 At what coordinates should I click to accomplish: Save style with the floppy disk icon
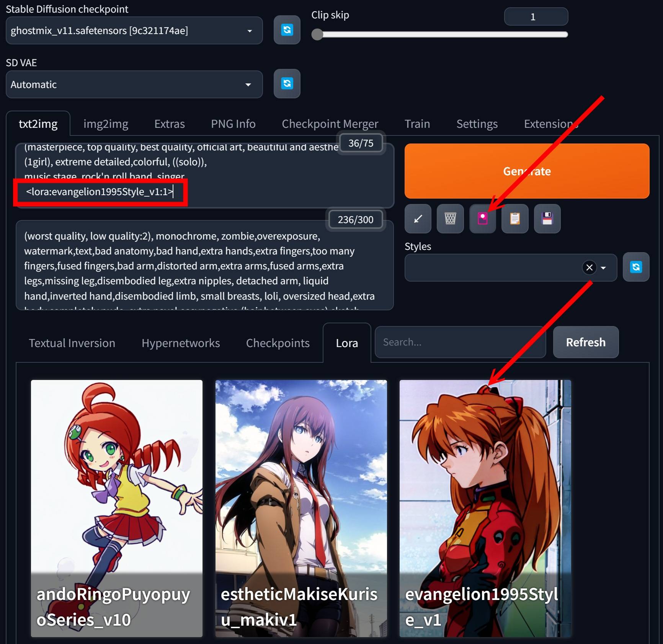(547, 218)
